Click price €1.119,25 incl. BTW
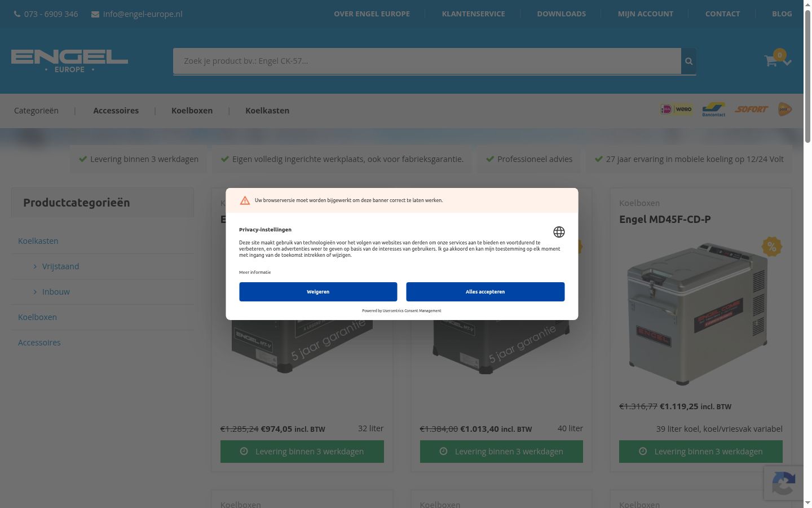The image size is (812, 508). coord(696,406)
